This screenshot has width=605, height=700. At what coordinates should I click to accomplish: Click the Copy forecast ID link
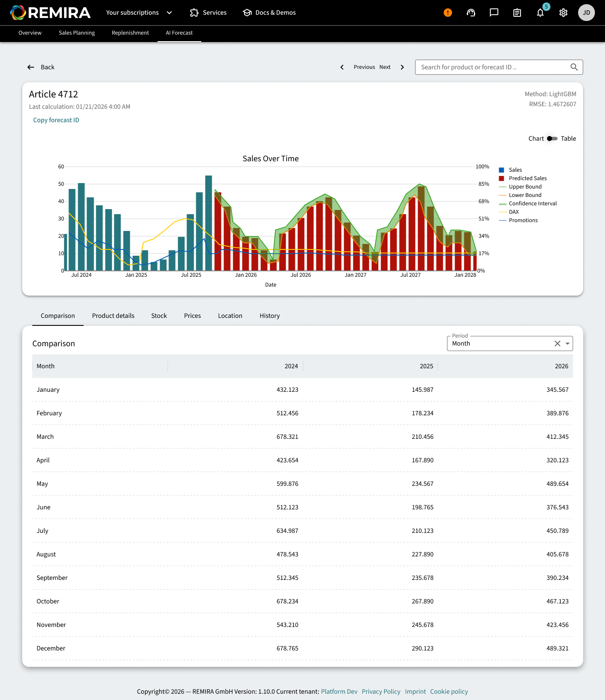click(x=56, y=120)
